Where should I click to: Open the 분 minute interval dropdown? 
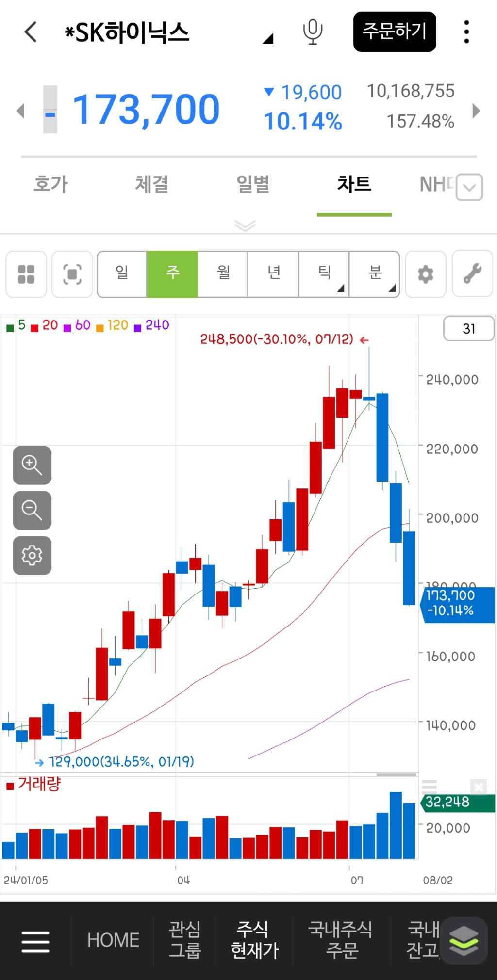point(375,274)
